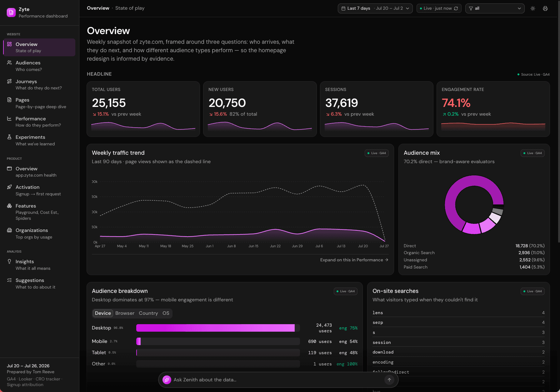Open Journeys 'What do they do next?' page

39,84
